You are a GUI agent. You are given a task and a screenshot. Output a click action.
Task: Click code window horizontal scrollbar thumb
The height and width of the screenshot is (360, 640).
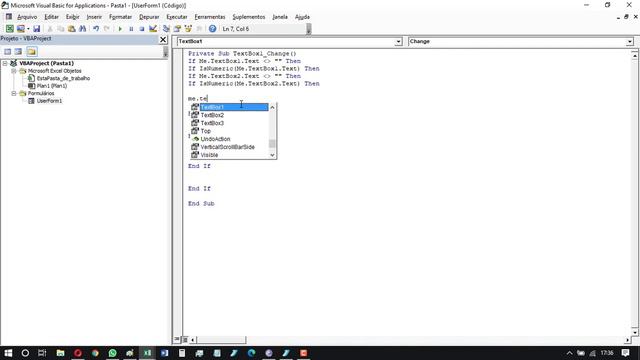222,340
